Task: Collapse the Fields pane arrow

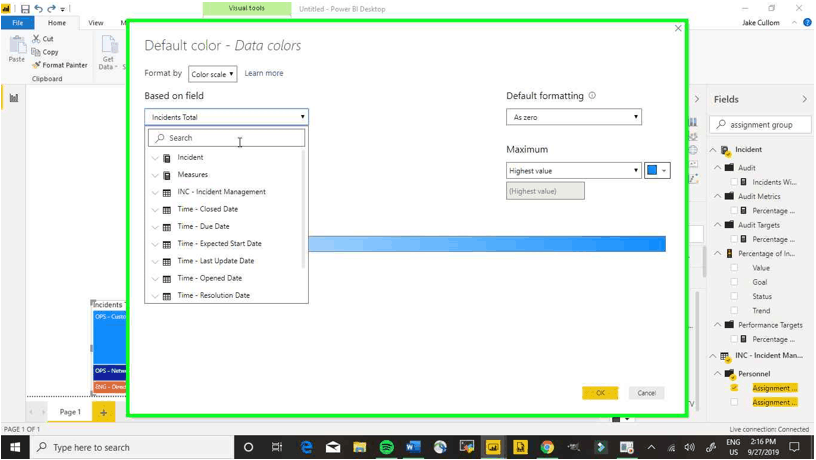Action: pyautogui.click(x=804, y=99)
